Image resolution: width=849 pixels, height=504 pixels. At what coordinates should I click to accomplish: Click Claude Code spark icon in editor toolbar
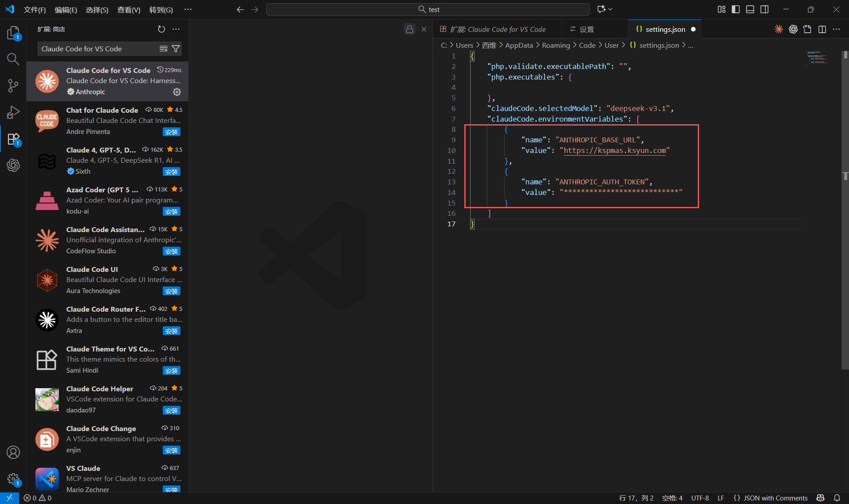tap(779, 29)
